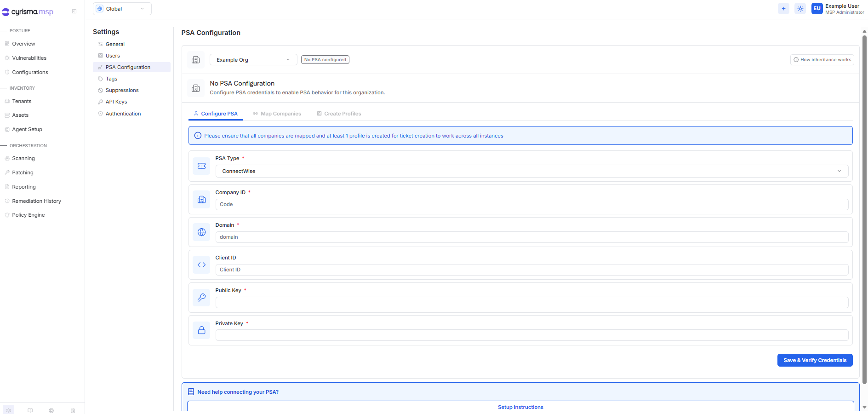Click the EU user avatar

pos(817,9)
